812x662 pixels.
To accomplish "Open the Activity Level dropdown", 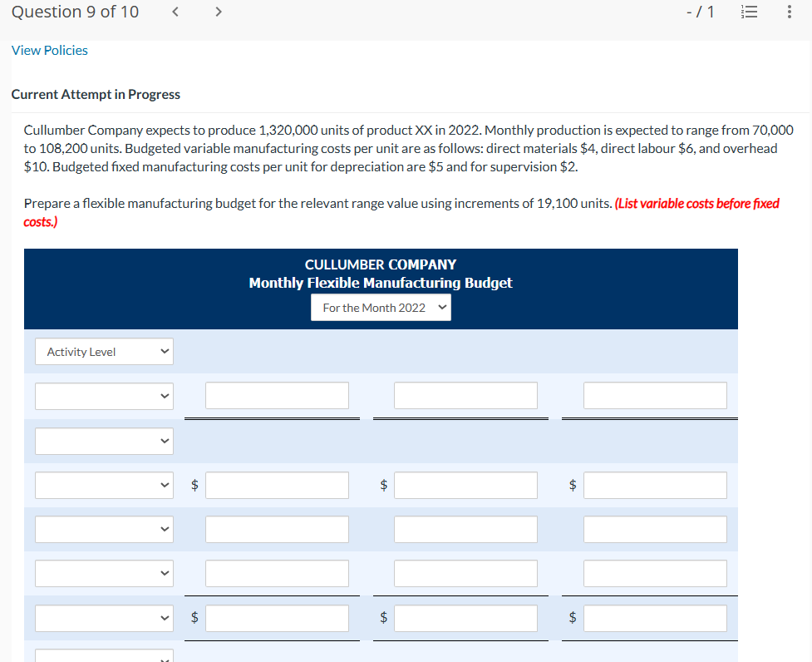I will pyautogui.click(x=104, y=351).
